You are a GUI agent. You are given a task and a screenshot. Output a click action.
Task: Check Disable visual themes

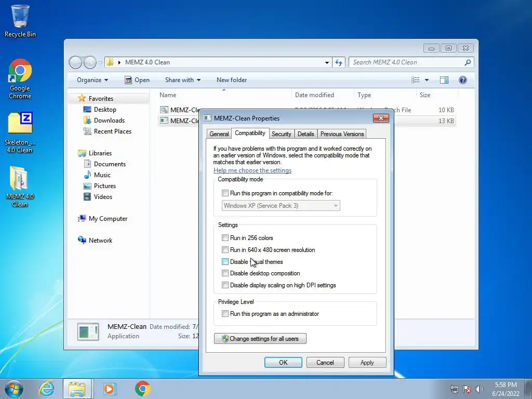225,262
